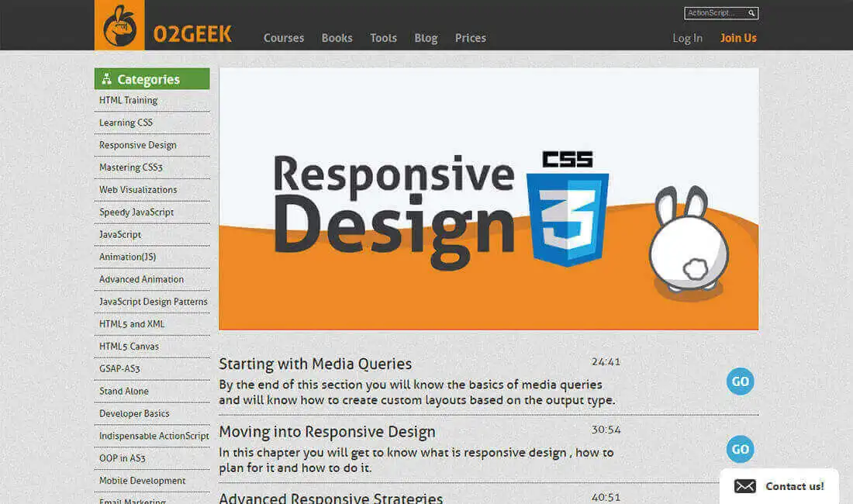Screen dimensions: 853x504
Task: Click the O2GEEK rabbit logo icon
Action: coord(119,25)
